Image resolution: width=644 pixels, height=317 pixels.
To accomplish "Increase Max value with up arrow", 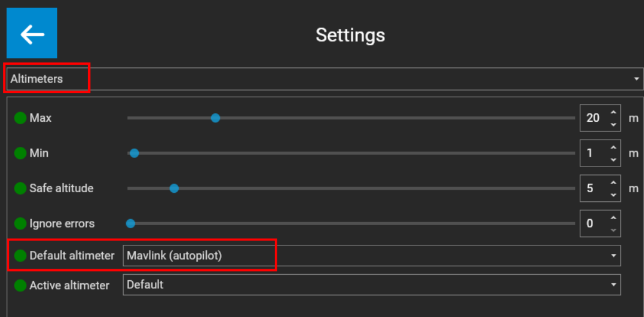I will 613,113.
